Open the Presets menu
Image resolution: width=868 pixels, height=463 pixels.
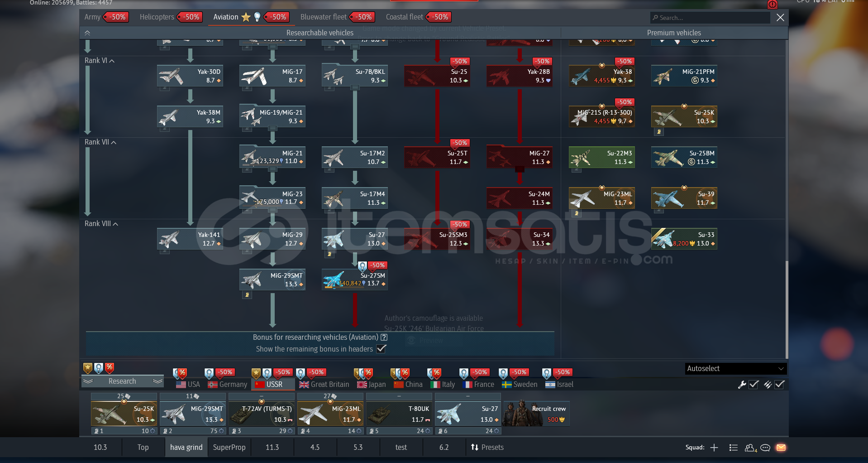(x=487, y=447)
